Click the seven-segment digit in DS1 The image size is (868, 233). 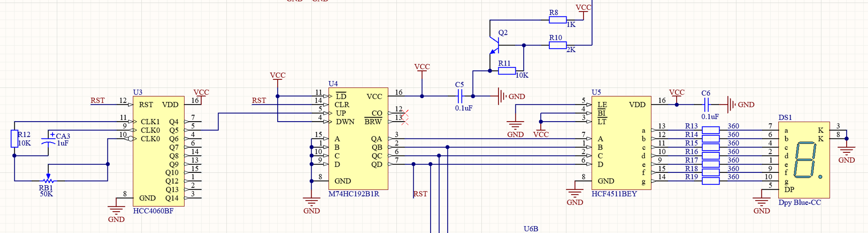click(x=805, y=160)
